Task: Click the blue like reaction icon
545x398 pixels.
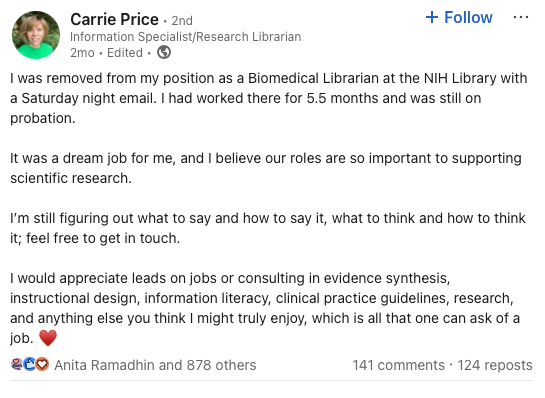Action: [x=30, y=364]
